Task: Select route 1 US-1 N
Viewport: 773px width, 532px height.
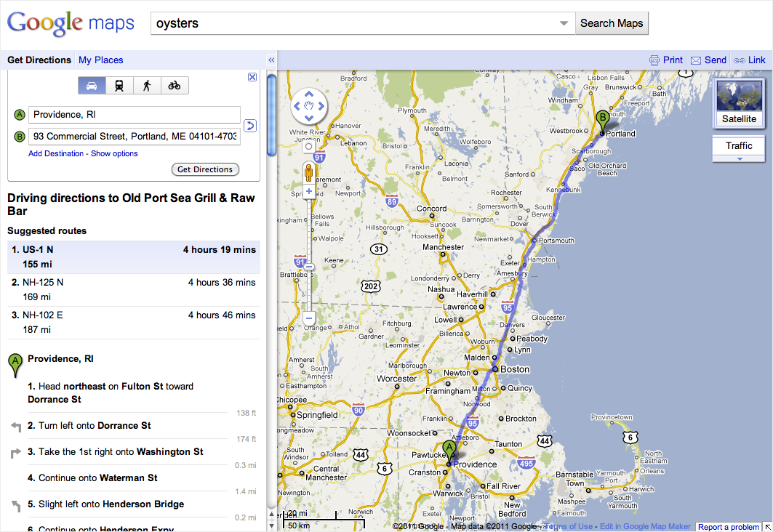Action: coord(134,257)
